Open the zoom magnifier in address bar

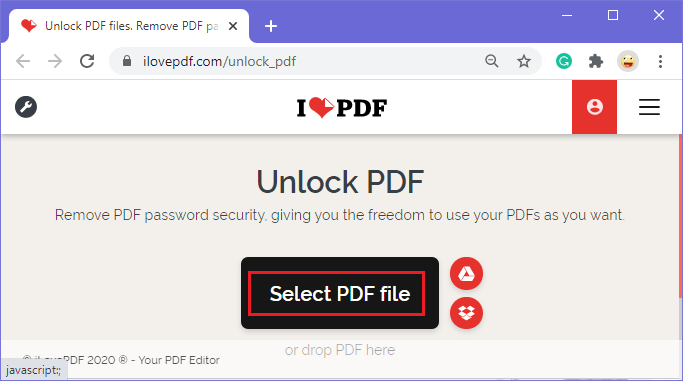pos(492,61)
